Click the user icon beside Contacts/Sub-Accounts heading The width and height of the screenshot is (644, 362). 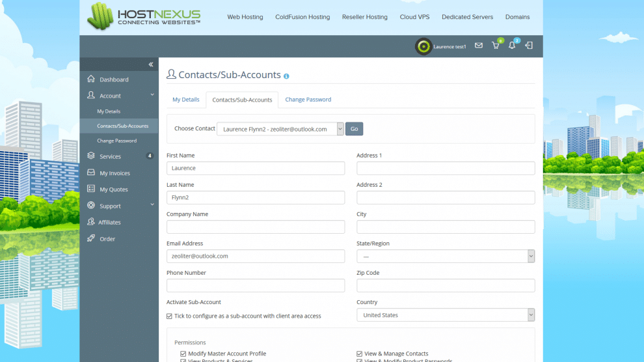pos(171,74)
